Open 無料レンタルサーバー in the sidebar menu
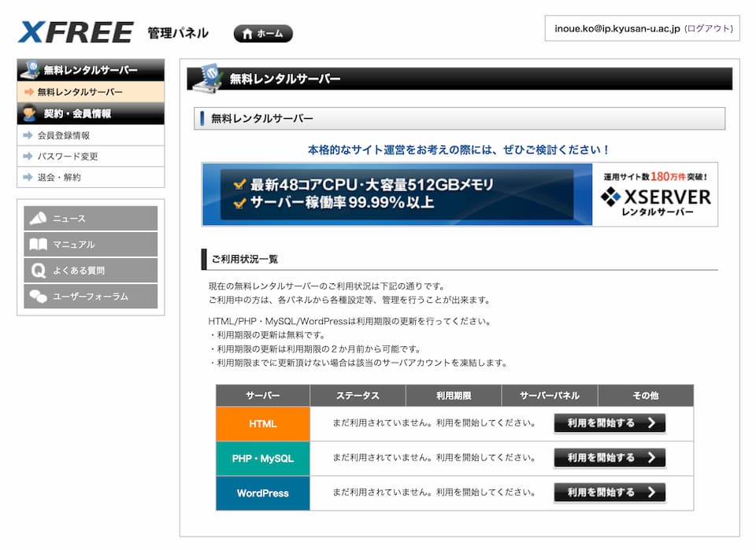The width and height of the screenshot is (756, 550). [80, 92]
